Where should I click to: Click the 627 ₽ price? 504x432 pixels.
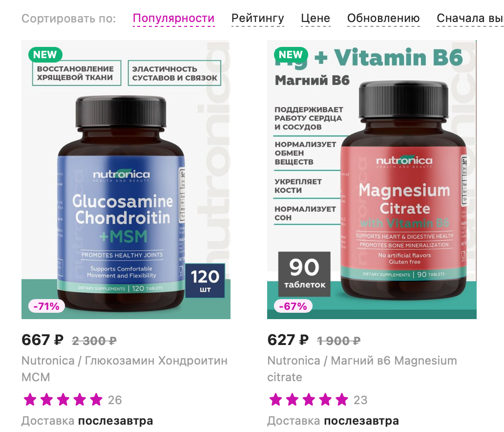(x=288, y=340)
